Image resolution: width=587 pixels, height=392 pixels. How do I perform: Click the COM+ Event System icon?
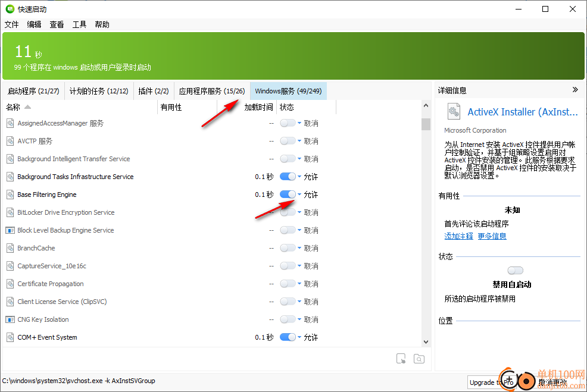tap(10, 337)
